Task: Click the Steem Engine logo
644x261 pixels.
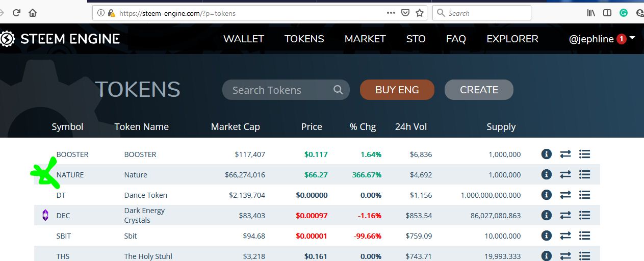Action: [61, 39]
